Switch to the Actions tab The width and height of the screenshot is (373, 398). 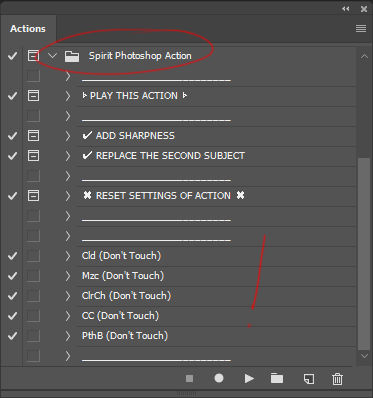[x=28, y=29]
